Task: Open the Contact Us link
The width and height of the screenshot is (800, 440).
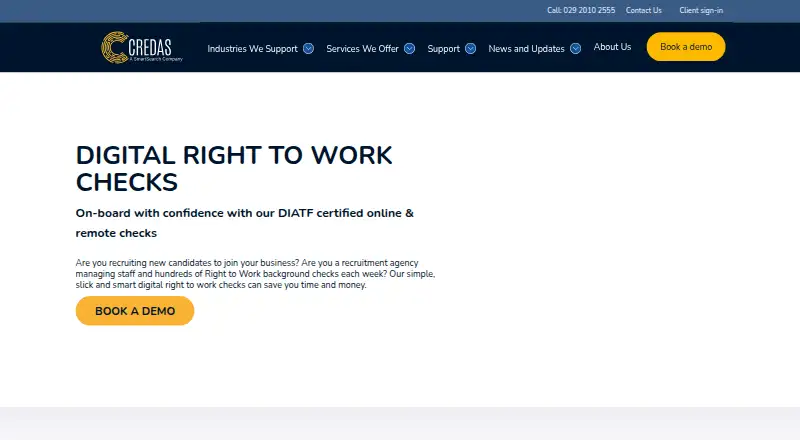Action: (x=643, y=10)
